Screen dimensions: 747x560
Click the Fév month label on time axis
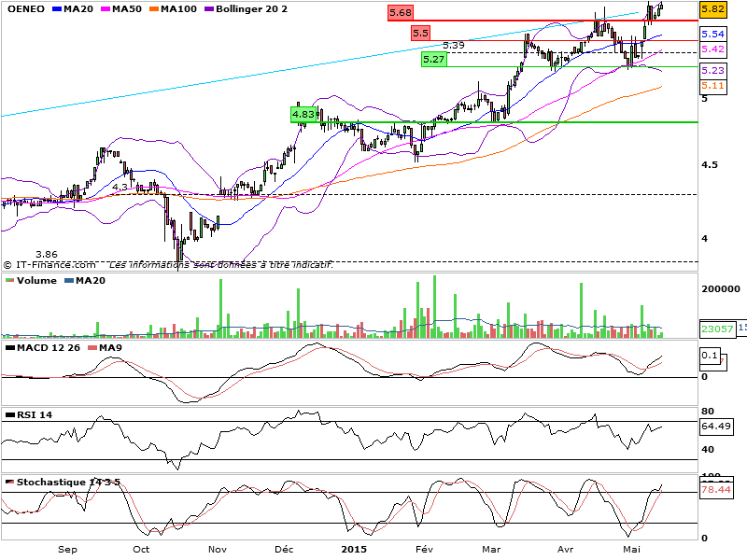[424, 550]
